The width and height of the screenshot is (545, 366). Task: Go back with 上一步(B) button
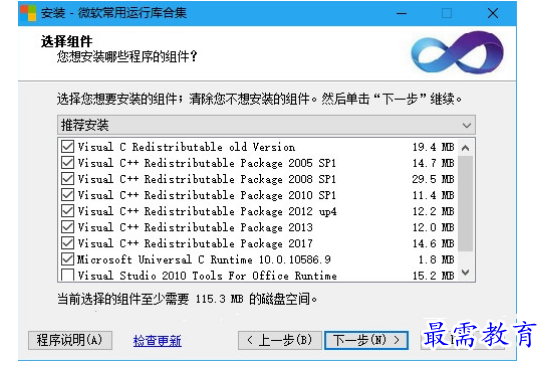280,340
